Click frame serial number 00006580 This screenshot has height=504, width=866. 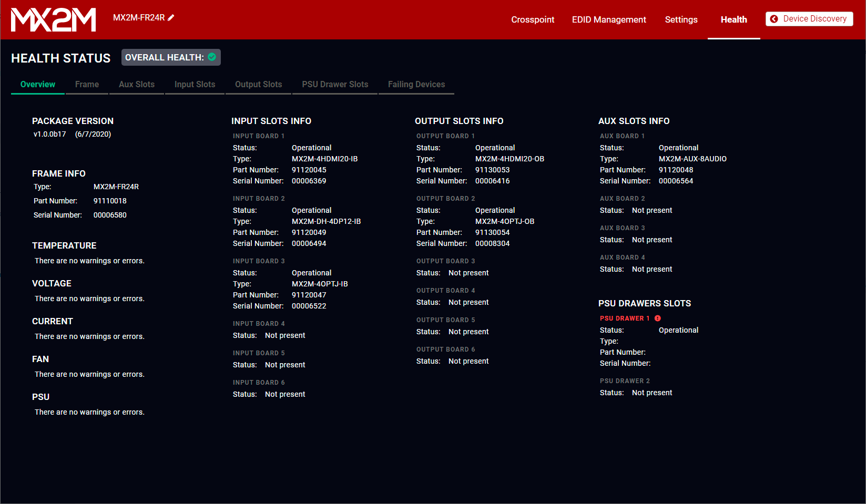tap(110, 215)
